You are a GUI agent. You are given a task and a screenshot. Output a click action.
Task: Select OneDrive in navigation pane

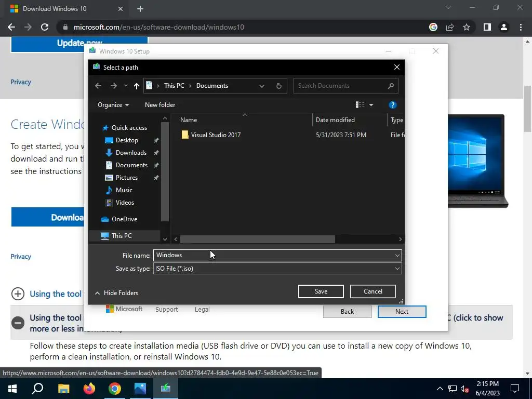click(124, 219)
